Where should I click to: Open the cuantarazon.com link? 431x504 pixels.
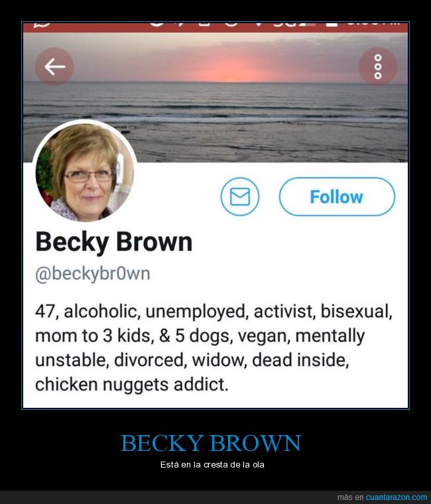(x=397, y=497)
